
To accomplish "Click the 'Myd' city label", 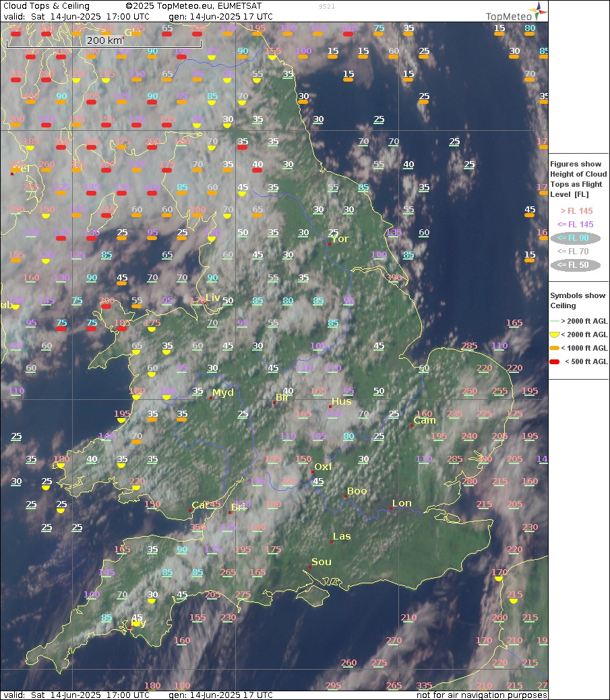I will click(222, 392).
